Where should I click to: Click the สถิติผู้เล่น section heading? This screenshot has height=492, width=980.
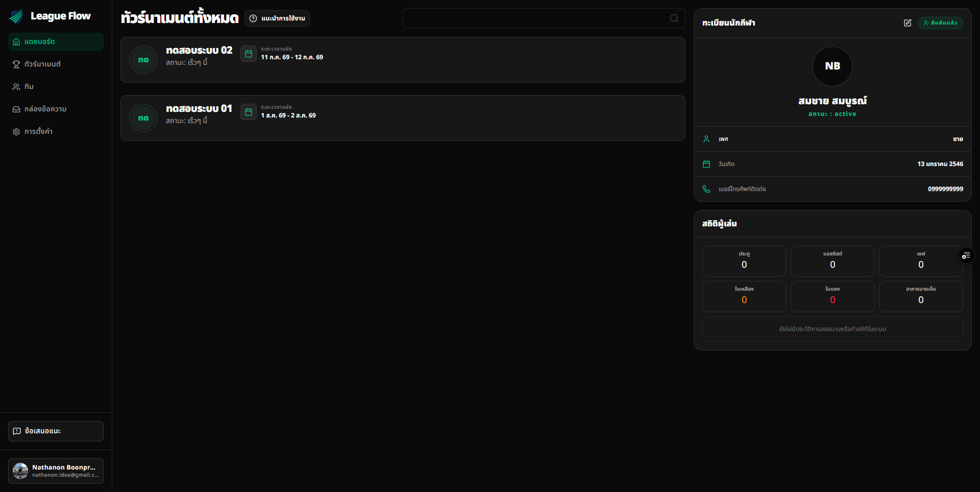[719, 224]
